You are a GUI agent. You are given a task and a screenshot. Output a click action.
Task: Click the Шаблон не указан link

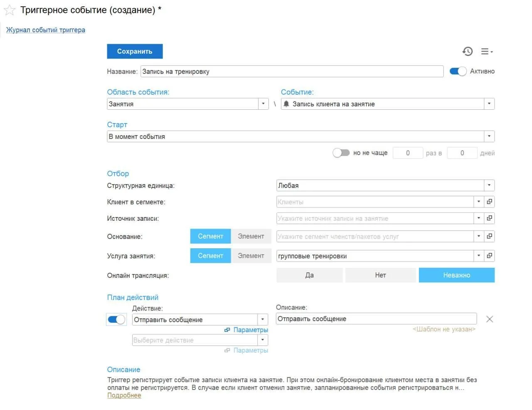[444, 329]
